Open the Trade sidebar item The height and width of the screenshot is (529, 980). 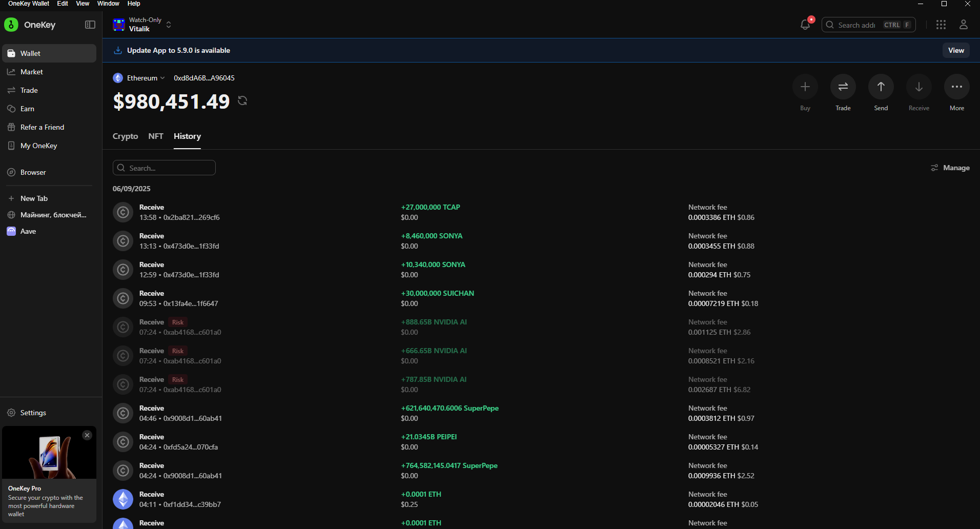tap(49, 90)
